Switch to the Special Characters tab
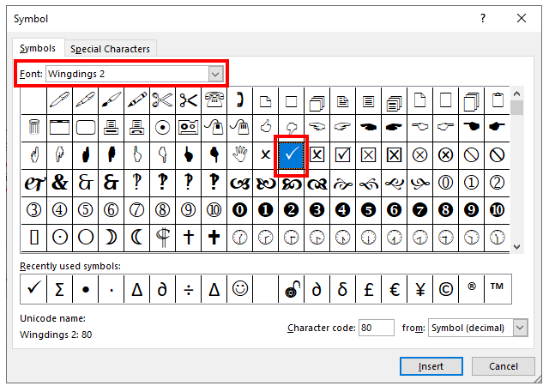This screenshot has height=392, width=549. coord(110,49)
